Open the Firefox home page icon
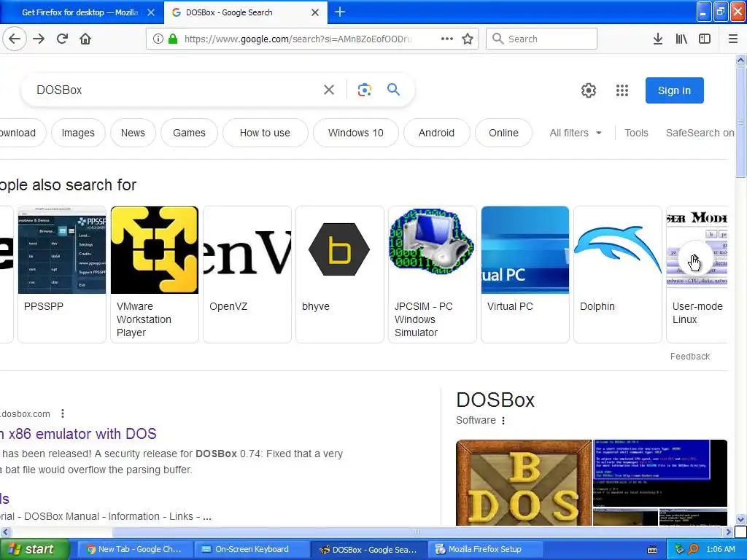The width and height of the screenshot is (747, 560). [x=85, y=39]
